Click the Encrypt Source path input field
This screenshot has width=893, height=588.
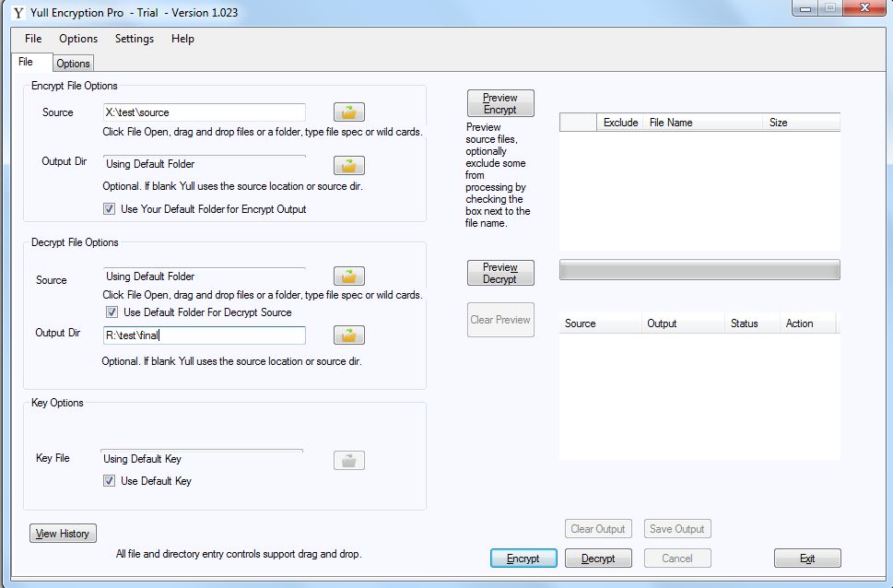[204, 112]
